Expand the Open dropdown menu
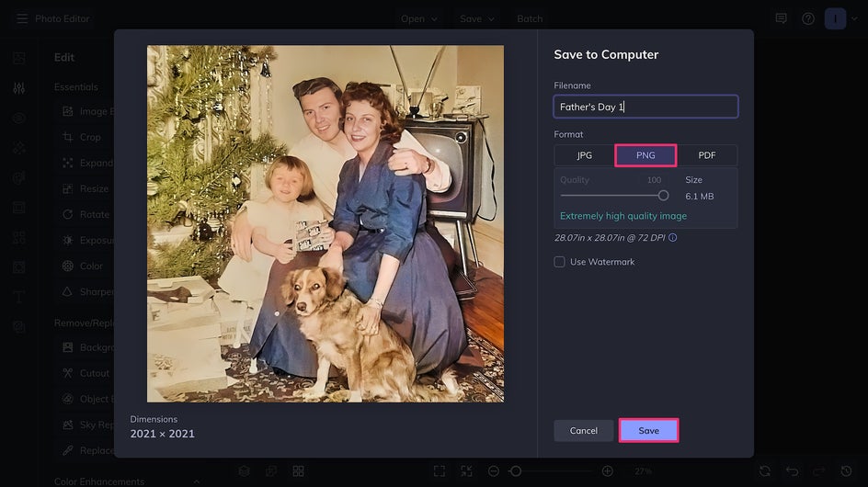This screenshot has height=487, width=868. pyautogui.click(x=419, y=18)
